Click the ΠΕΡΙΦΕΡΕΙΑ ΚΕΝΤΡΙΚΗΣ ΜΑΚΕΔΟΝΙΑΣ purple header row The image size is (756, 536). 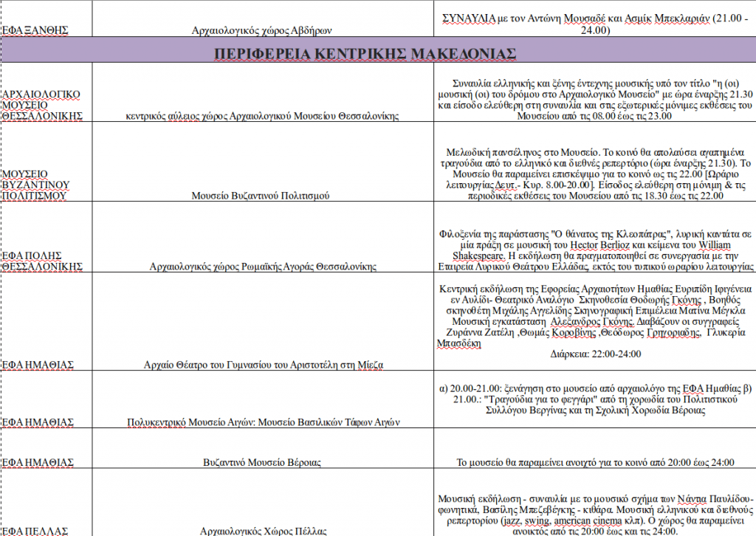point(366,52)
